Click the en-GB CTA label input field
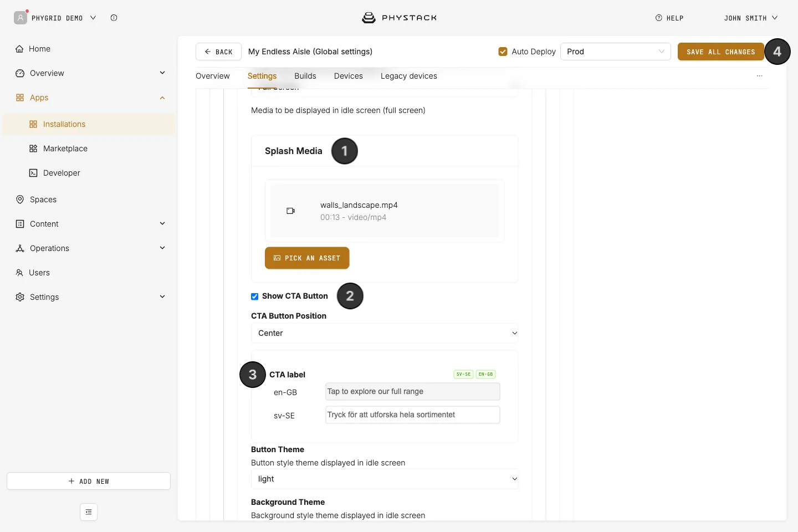Image resolution: width=798 pixels, height=532 pixels. click(x=413, y=392)
